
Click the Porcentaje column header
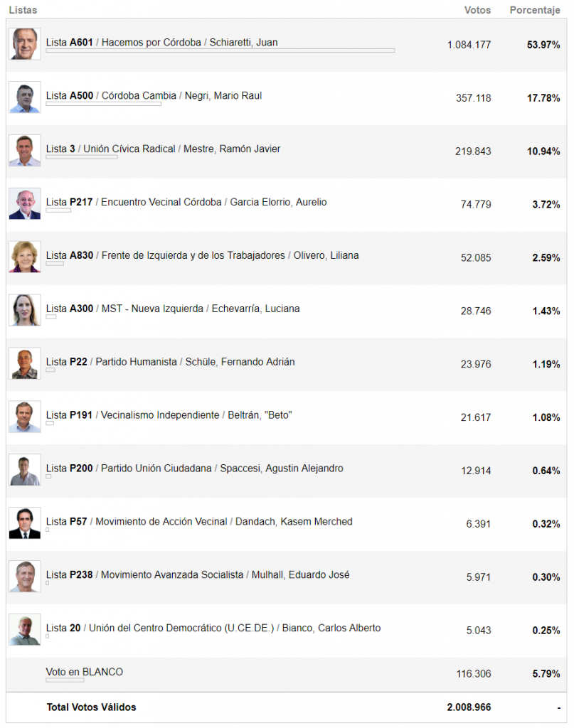(535, 10)
